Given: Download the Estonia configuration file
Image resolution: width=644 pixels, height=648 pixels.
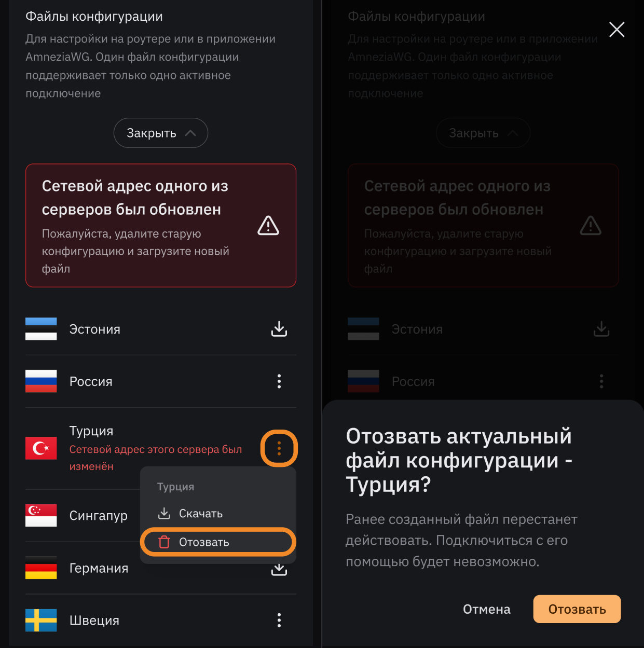Looking at the screenshot, I should (279, 329).
